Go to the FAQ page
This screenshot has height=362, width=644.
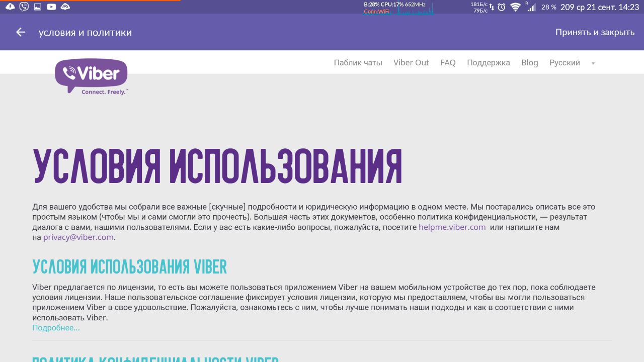click(x=448, y=63)
